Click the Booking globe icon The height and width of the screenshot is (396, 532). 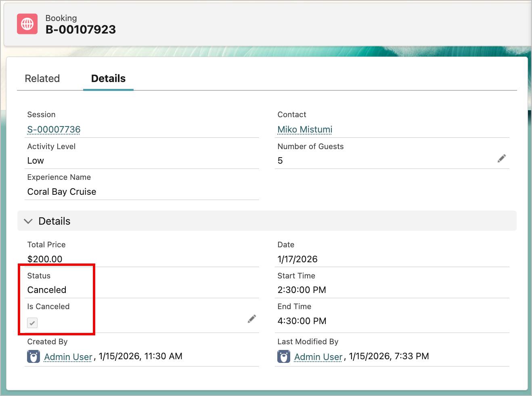27,24
